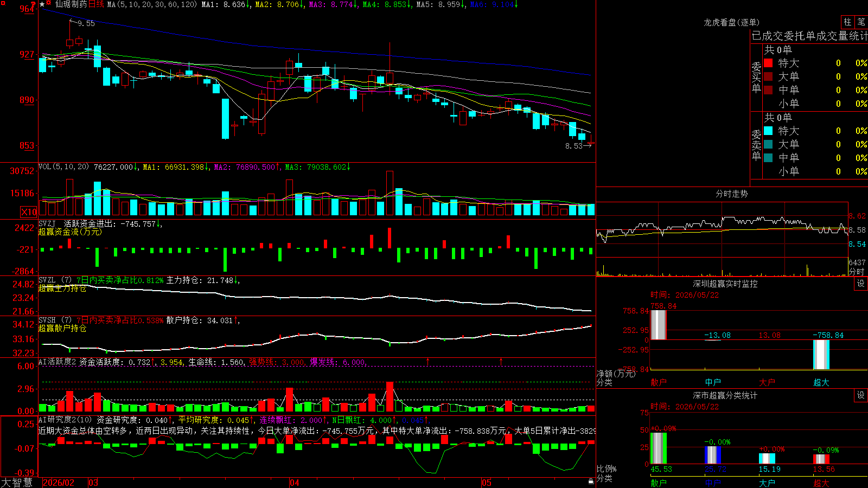The width and height of the screenshot is (868, 488).
Task: Click the 超赢主力持仓 label
Action: click(62, 288)
